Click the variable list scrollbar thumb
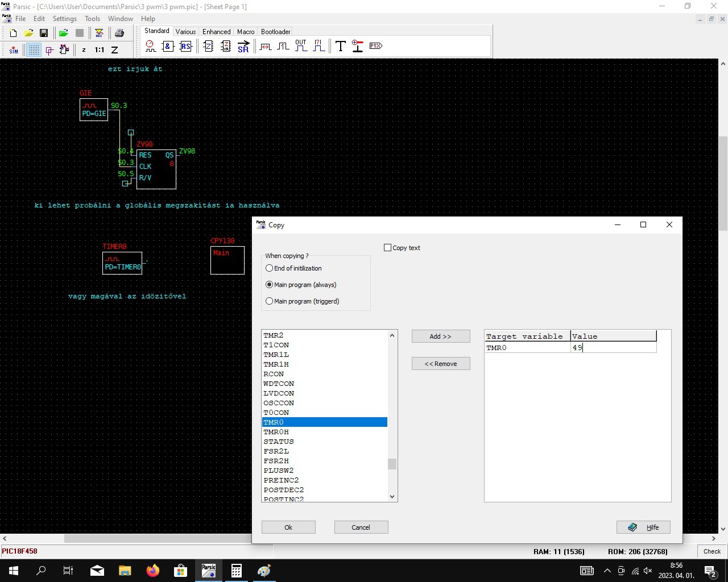Image resolution: width=728 pixels, height=582 pixels. [392, 464]
